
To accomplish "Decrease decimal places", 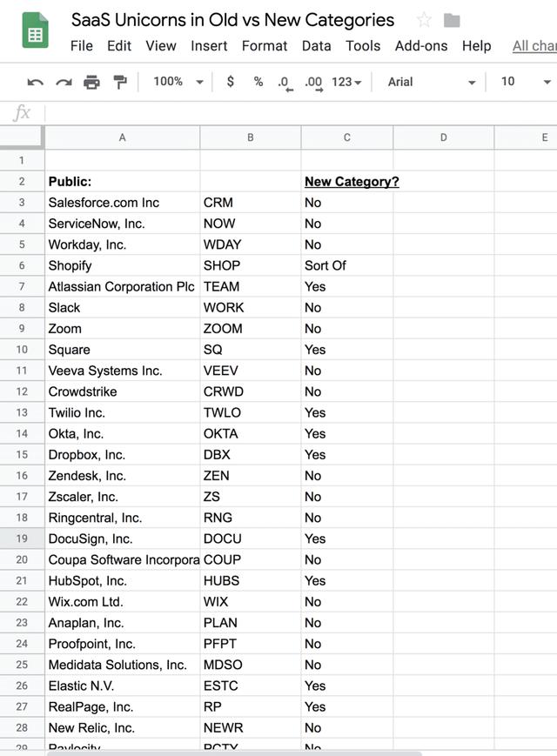I will [x=285, y=83].
